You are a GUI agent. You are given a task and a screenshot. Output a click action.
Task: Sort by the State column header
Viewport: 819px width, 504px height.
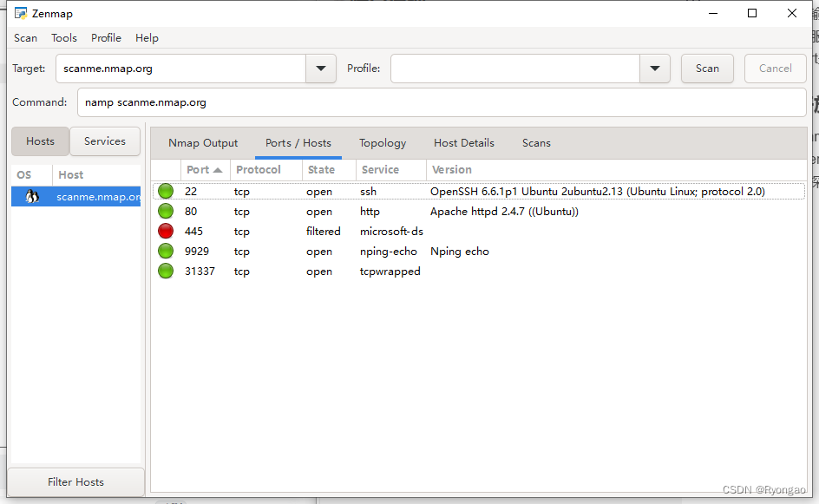click(329, 170)
